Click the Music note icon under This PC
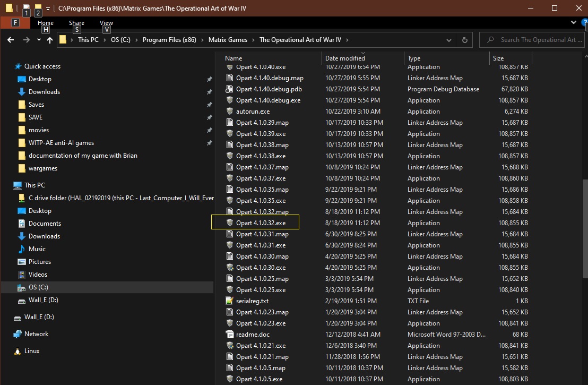The width and height of the screenshot is (588, 385). (21, 249)
